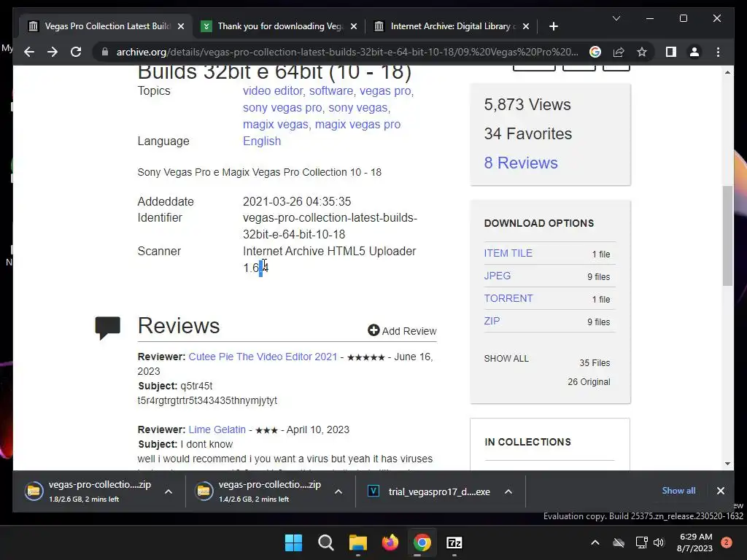Open the 'video editor' topic link

(273, 90)
